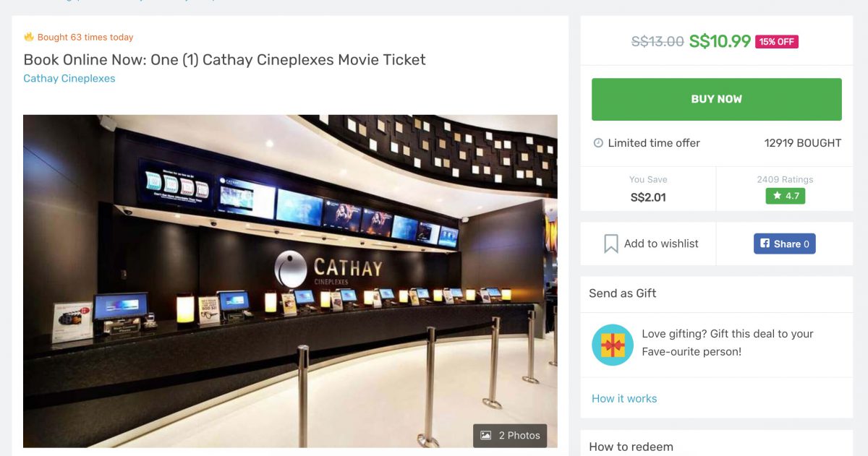This screenshot has height=456, width=868.
Task: Click the 12919 BOUGHT counter
Action: tap(803, 142)
